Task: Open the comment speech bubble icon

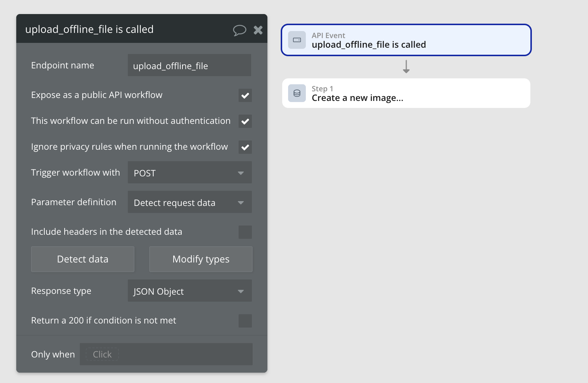Action: [239, 30]
